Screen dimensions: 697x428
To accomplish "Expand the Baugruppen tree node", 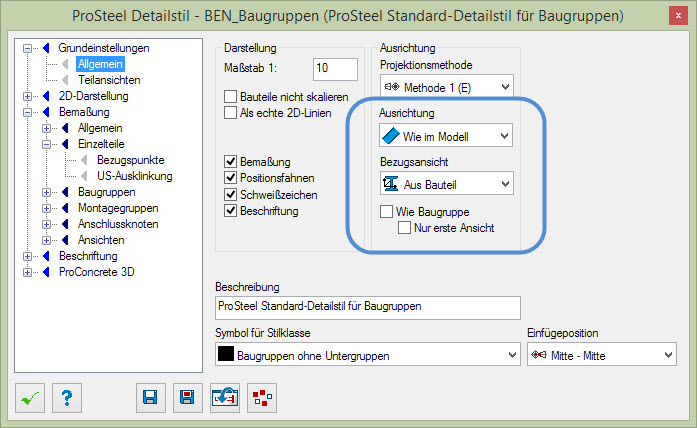I will click(x=46, y=192).
